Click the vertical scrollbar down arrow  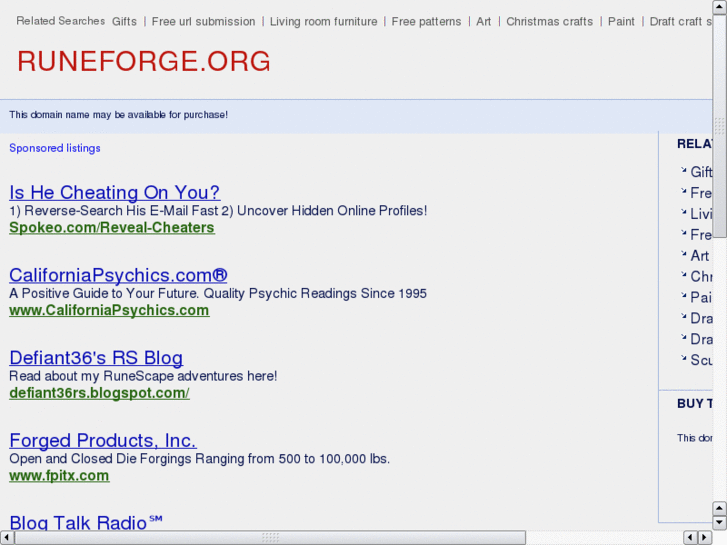pyautogui.click(x=719, y=523)
